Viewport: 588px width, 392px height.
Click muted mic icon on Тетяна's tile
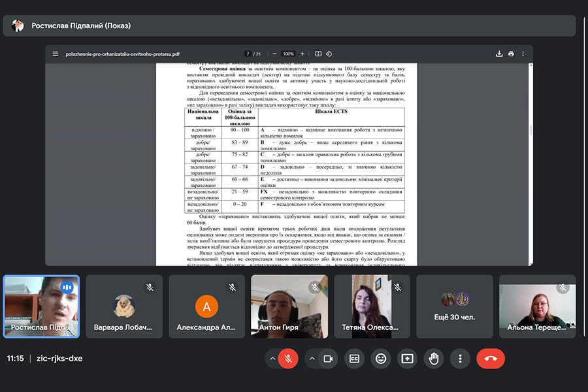coord(398,287)
